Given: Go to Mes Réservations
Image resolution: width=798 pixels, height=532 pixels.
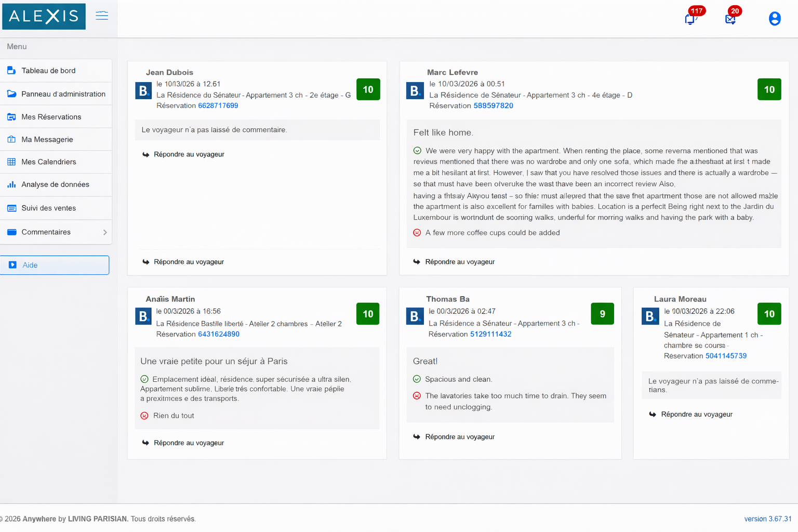Looking at the screenshot, I should tap(51, 117).
